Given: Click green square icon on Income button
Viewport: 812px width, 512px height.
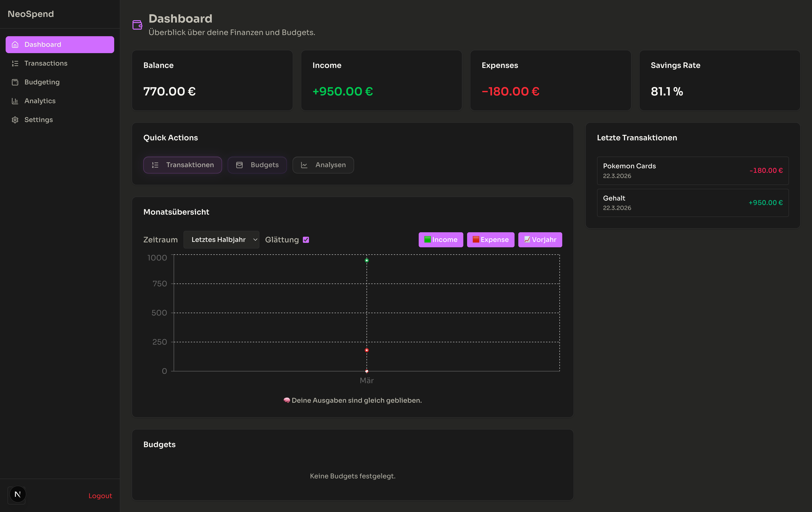Looking at the screenshot, I should [x=428, y=240].
